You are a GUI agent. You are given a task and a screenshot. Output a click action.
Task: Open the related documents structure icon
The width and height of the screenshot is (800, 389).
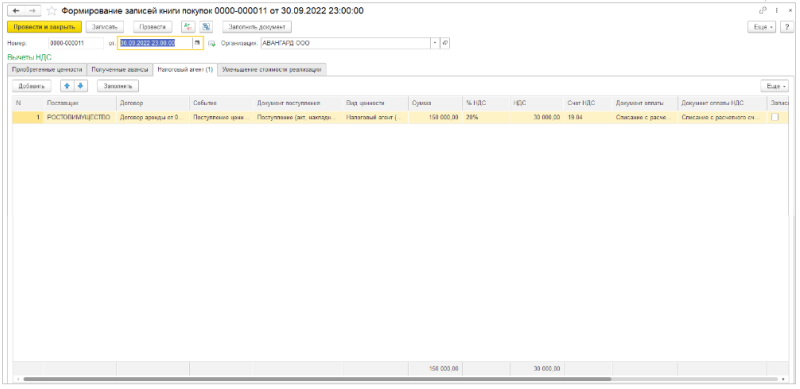coord(206,27)
